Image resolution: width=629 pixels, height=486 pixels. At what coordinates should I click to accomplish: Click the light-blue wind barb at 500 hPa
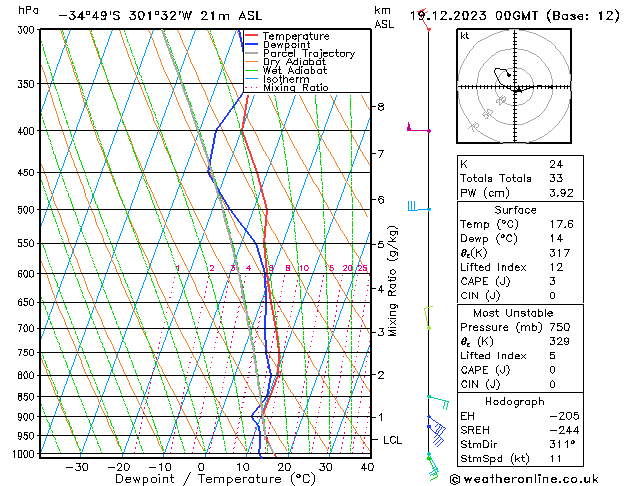(419, 207)
